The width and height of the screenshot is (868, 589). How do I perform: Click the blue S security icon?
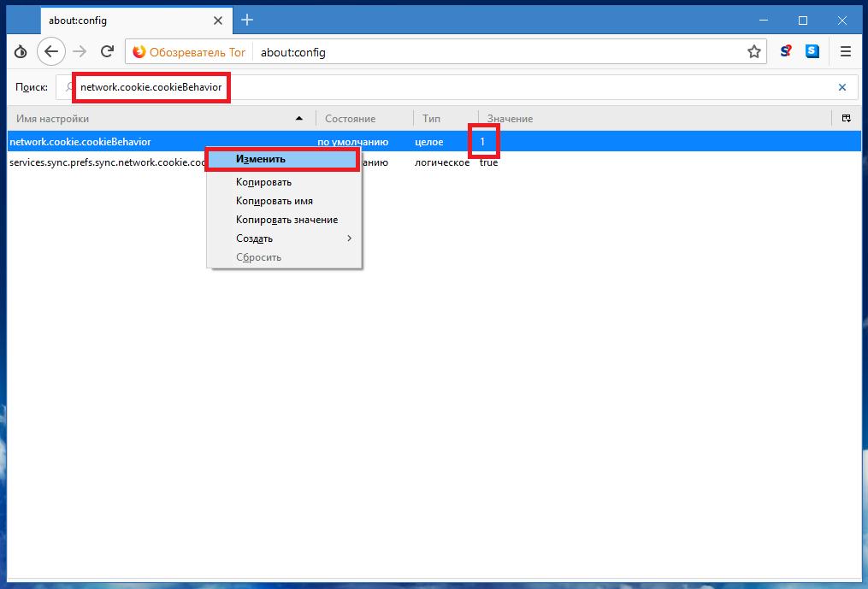point(812,51)
